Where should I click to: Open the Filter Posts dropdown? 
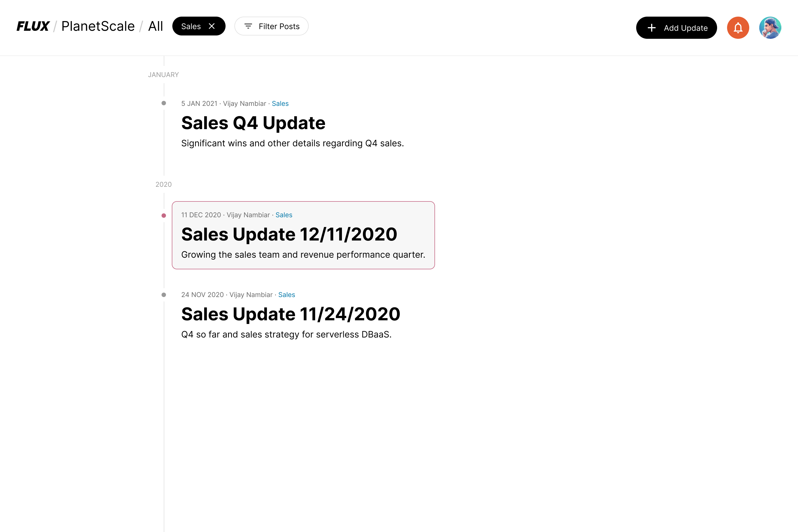(272, 26)
